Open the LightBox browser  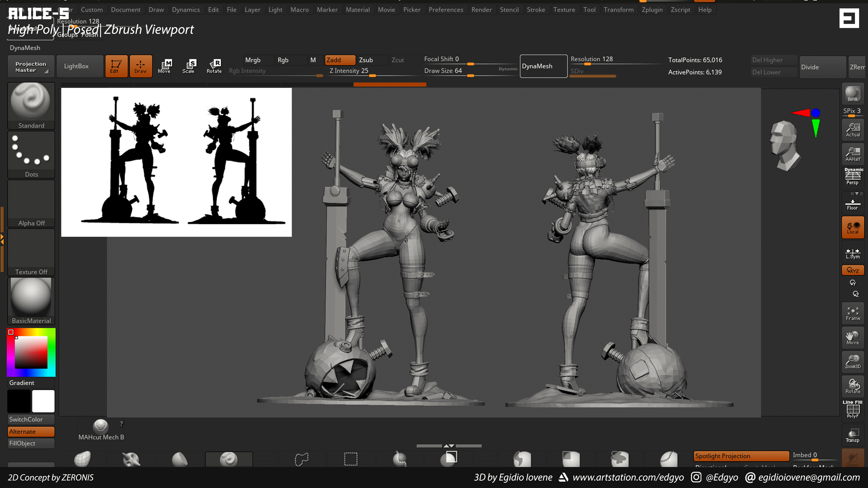80,66
